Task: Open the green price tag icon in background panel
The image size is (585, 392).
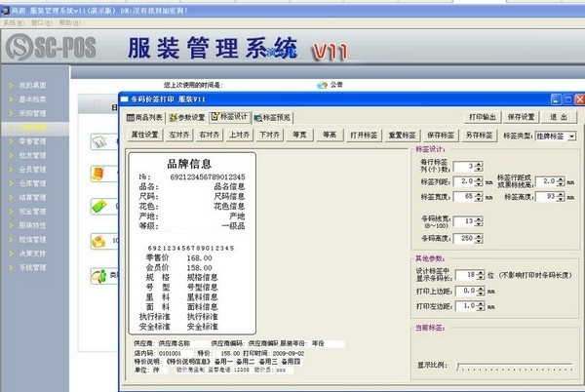Action: [99, 207]
